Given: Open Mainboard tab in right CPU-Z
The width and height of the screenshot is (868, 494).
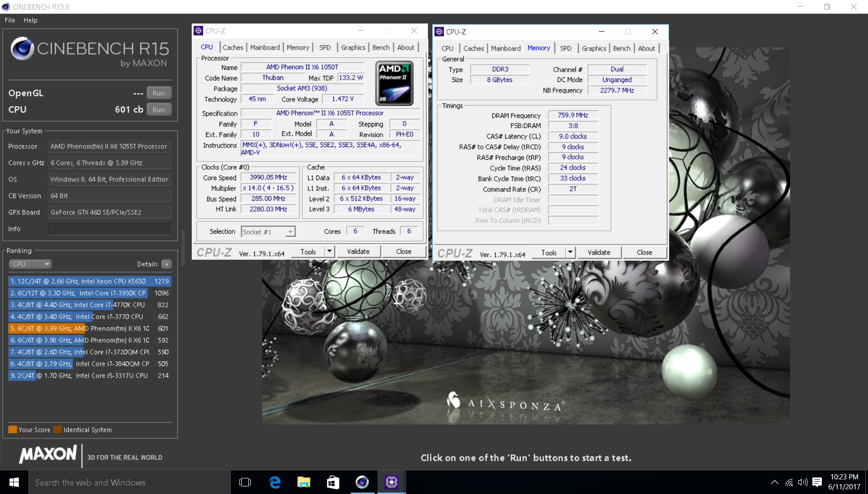Looking at the screenshot, I should (x=506, y=48).
